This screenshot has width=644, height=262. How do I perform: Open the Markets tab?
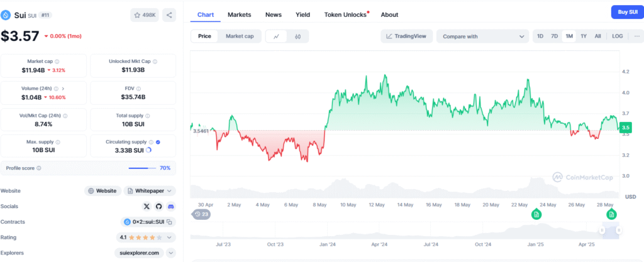(x=240, y=14)
